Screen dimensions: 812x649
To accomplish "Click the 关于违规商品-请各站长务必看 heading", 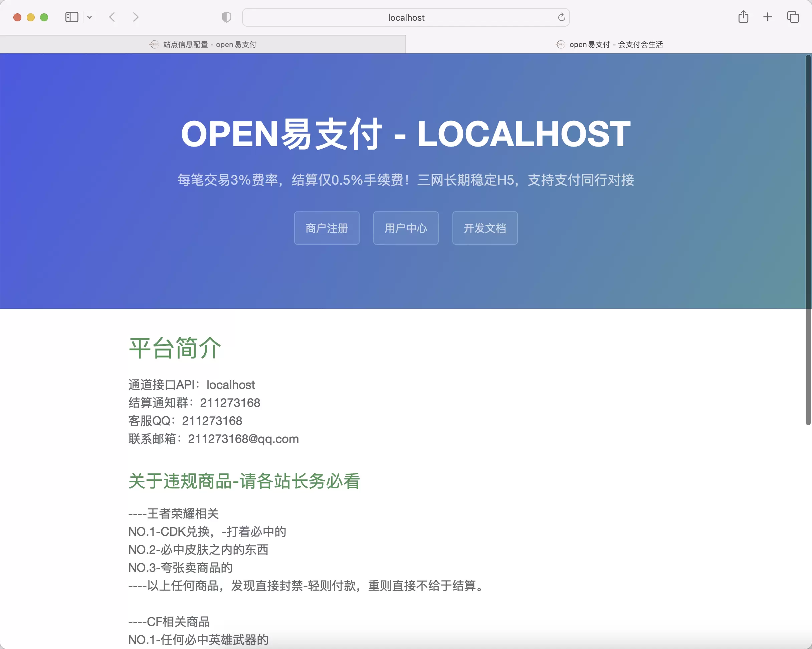I will tap(244, 481).
